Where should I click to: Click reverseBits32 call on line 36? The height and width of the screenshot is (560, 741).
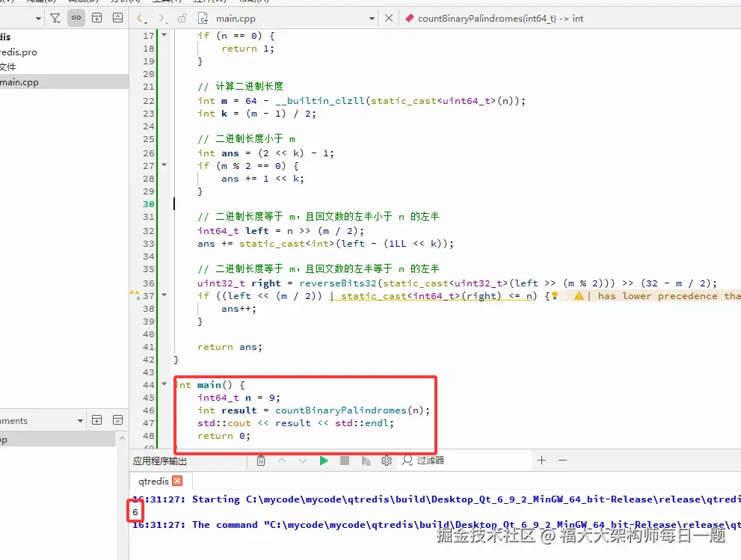(338, 283)
